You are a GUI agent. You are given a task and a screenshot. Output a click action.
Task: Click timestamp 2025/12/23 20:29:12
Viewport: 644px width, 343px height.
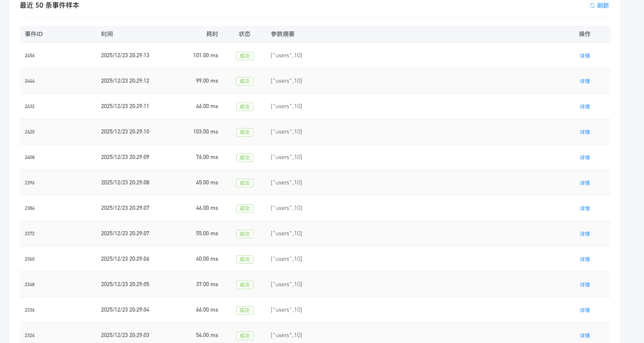click(x=125, y=81)
